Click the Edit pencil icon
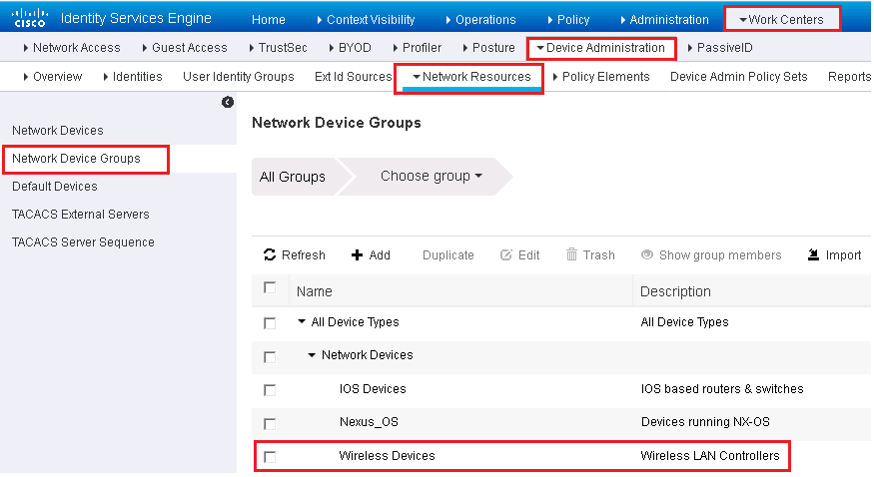The width and height of the screenshot is (874, 477). click(506, 255)
